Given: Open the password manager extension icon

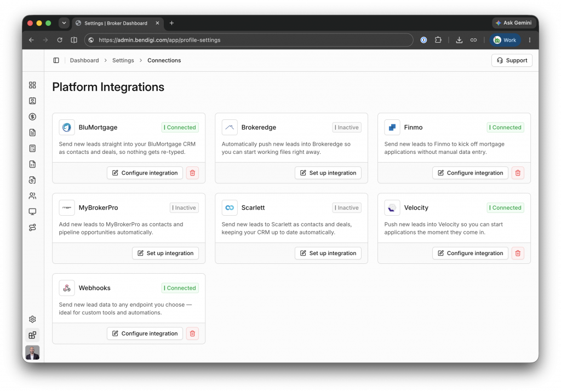Looking at the screenshot, I should coord(423,40).
